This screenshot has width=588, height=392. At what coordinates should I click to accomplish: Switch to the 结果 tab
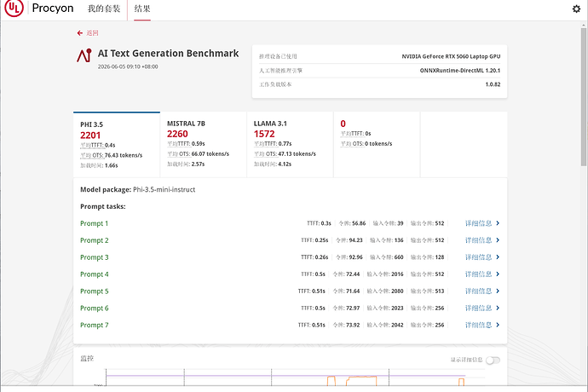point(142,9)
